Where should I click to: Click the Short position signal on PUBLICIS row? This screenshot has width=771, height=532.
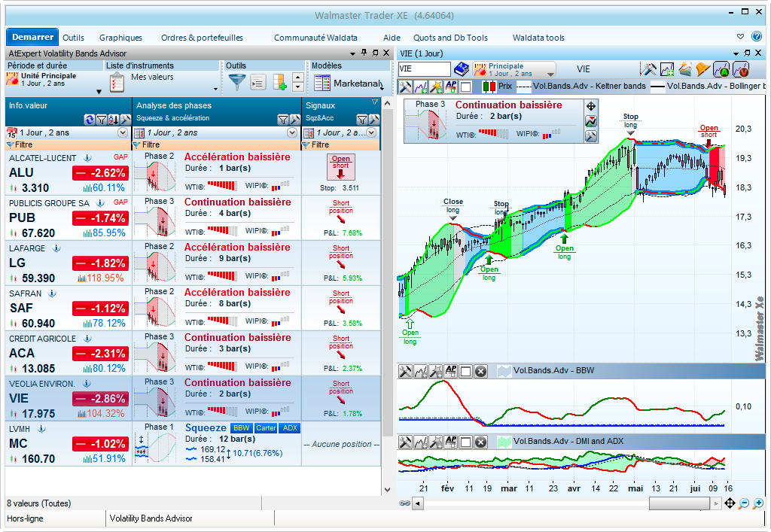341,211
